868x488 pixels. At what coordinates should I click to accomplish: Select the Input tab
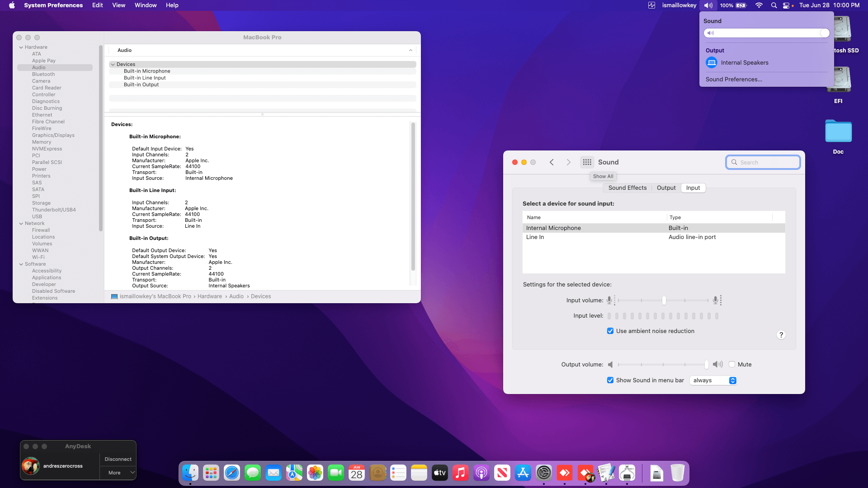point(693,188)
